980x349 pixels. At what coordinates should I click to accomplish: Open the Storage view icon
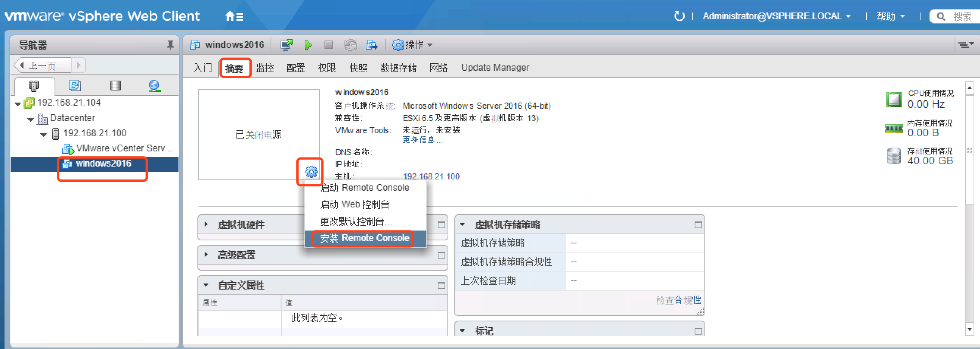(116, 86)
